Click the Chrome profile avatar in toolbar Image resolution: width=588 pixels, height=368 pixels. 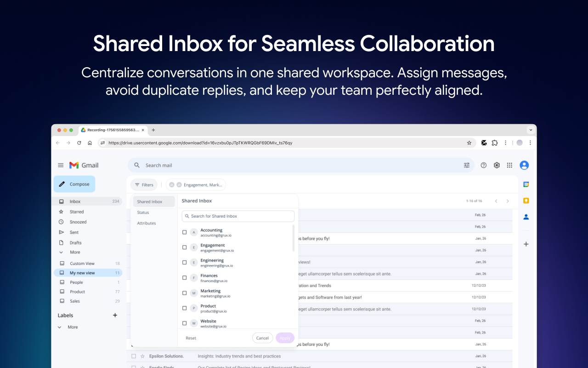[x=520, y=143]
